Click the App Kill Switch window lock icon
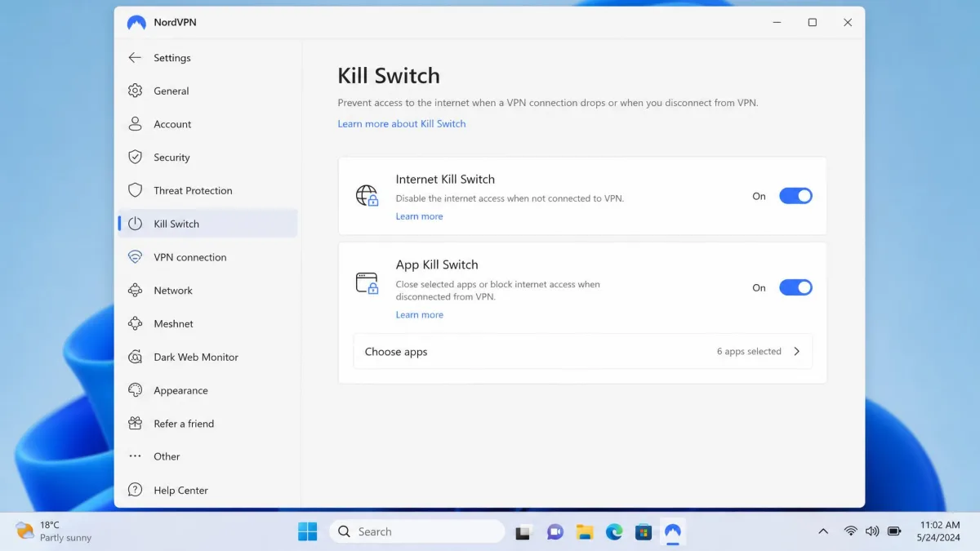 click(367, 283)
